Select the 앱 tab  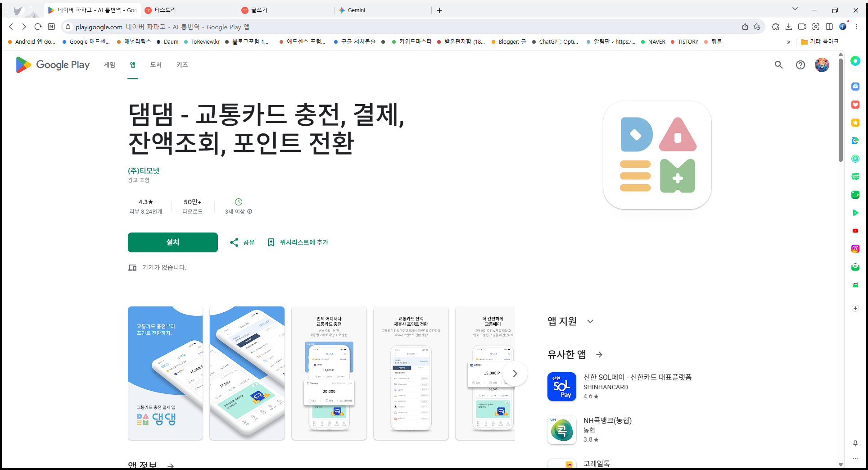133,65
